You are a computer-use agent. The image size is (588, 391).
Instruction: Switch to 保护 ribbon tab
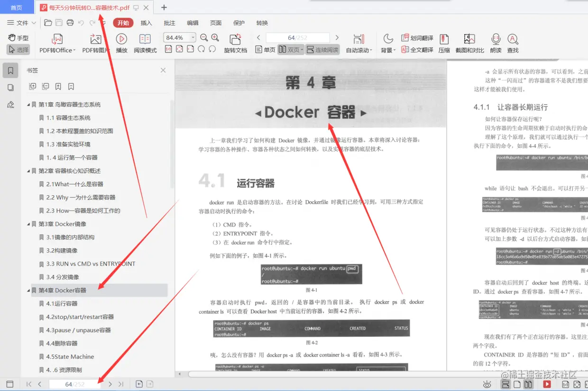[x=239, y=23]
